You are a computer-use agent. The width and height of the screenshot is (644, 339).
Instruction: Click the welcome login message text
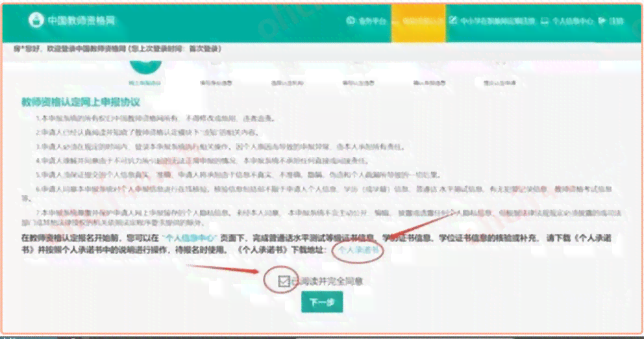[x=118, y=49]
